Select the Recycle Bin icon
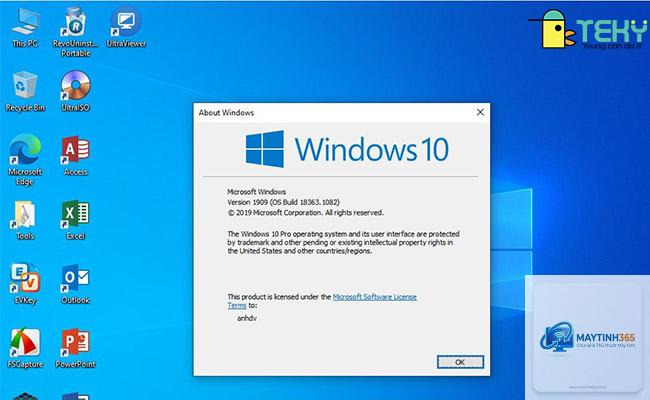The image size is (650, 400). point(25,91)
